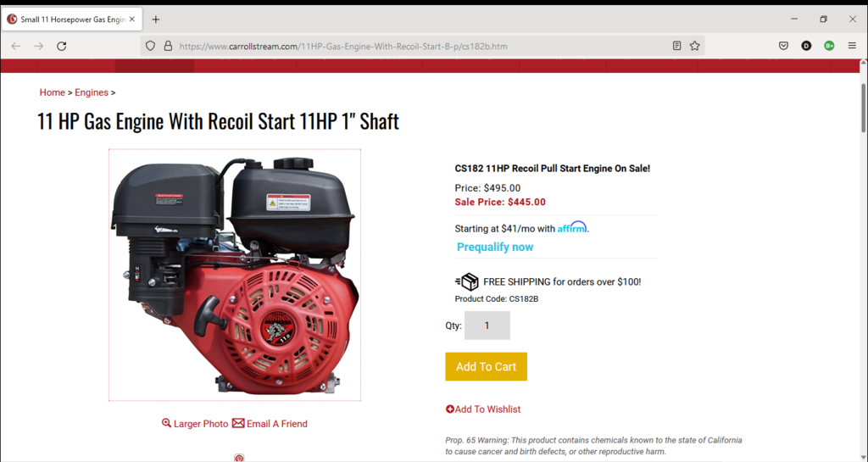Open a new browser tab

pos(156,19)
